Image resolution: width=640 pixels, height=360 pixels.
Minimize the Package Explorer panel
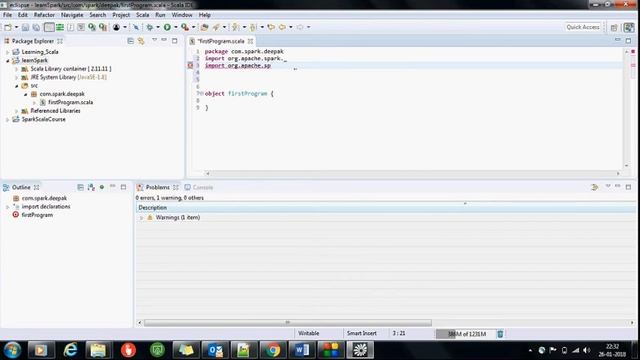164,40
